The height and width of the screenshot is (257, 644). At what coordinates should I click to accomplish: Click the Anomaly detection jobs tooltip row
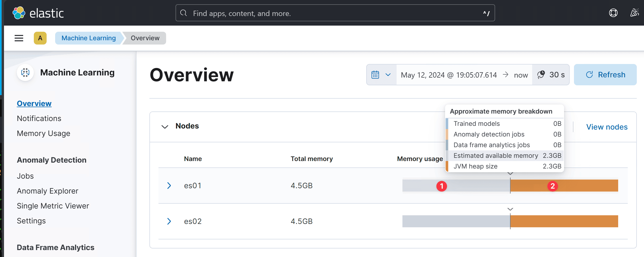click(505, 134)
